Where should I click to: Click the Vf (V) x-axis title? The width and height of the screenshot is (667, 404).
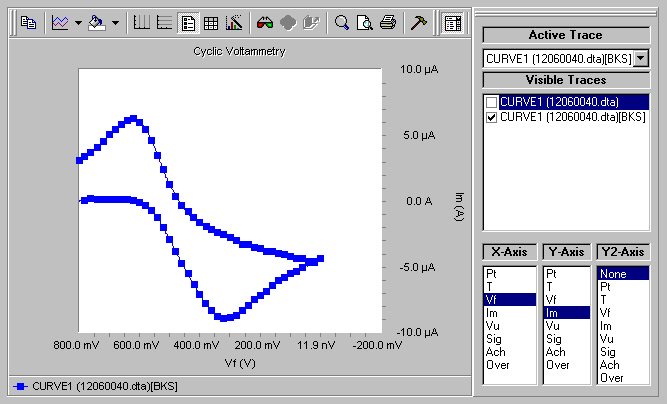240,363
